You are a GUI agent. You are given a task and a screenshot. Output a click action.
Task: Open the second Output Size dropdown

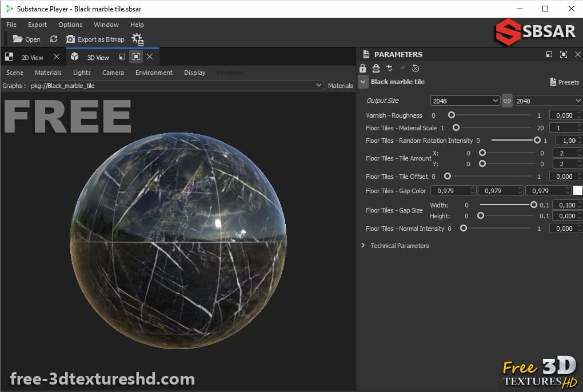pyautogui.click(x=548, y=101)
